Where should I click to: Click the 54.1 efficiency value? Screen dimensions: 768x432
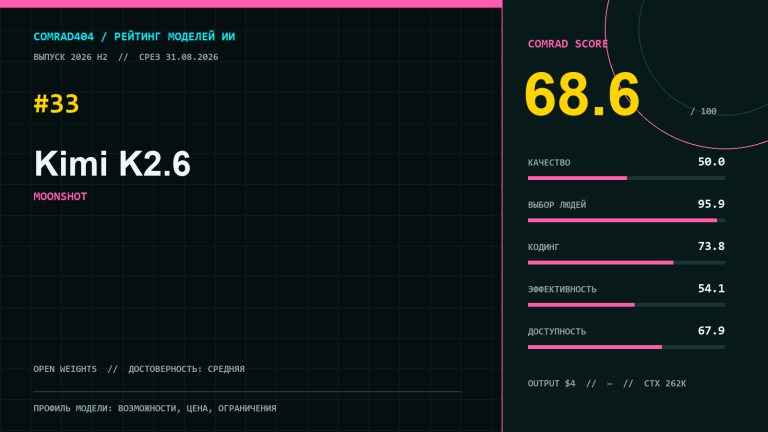click(711, 288)
